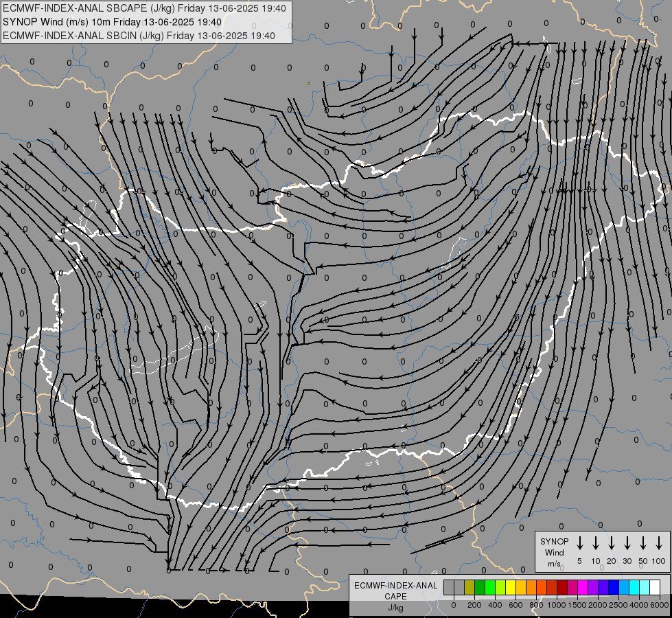Pick the white CAPE legend swatch
Screen dimensions: 672x618
point(654,587)
